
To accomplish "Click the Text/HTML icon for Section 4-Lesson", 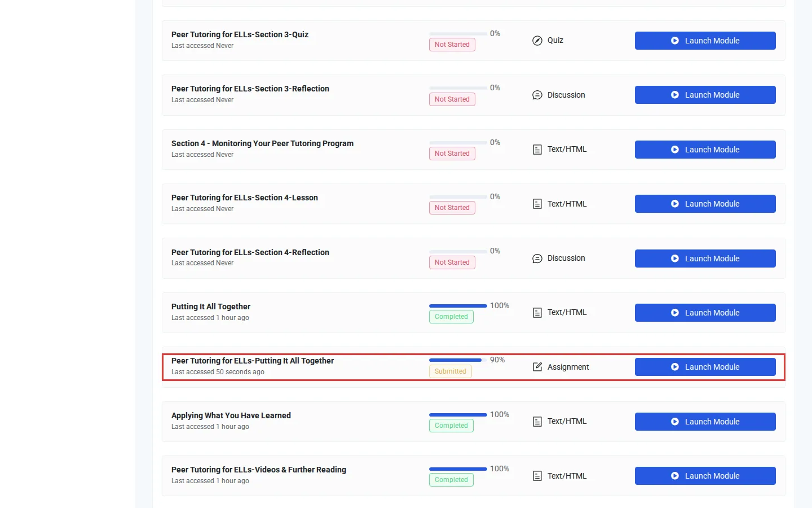I will coord(537,204).
